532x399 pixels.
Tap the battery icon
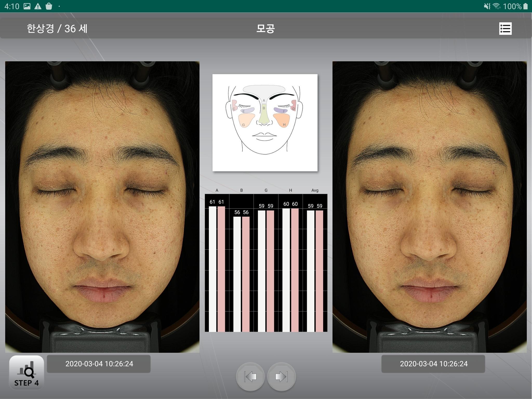point(526,6)
